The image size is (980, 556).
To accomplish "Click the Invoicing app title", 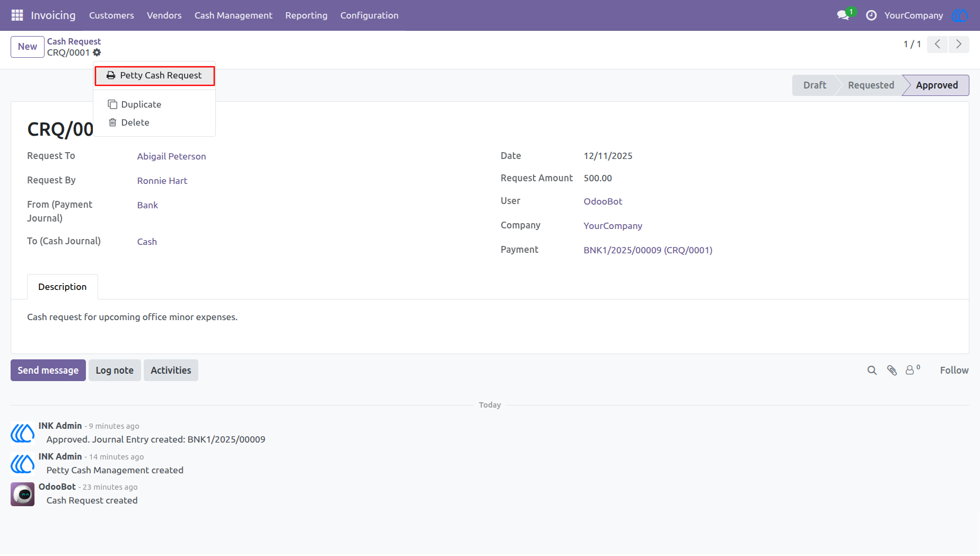I will pos(53,15).
